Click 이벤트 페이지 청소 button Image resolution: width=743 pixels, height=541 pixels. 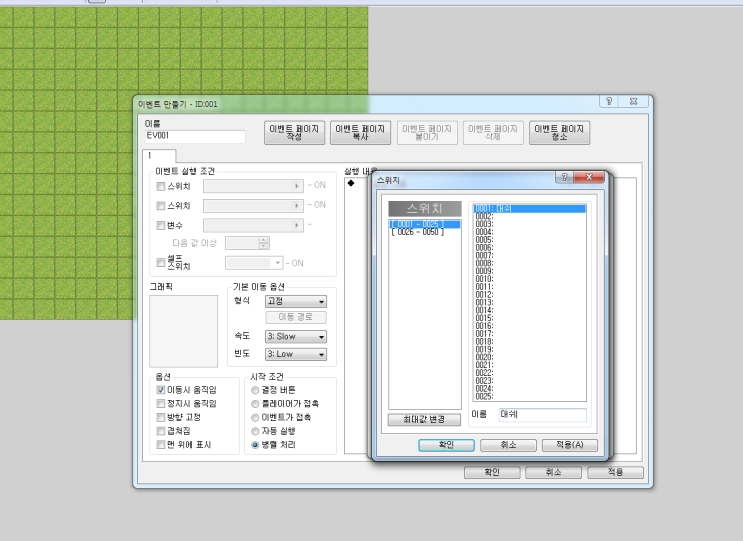559,133
